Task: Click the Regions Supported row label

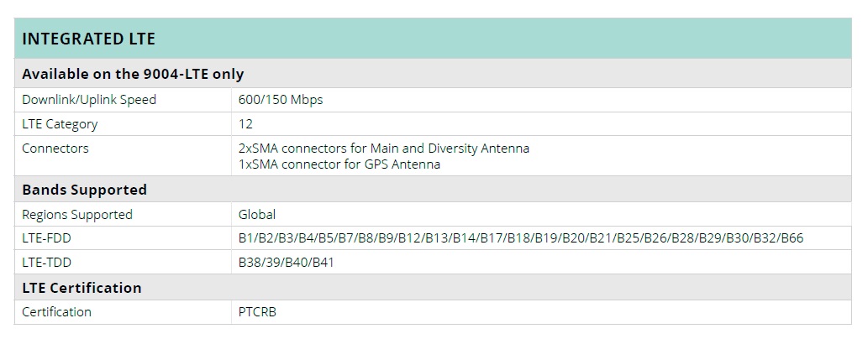Action: point(77,215)
